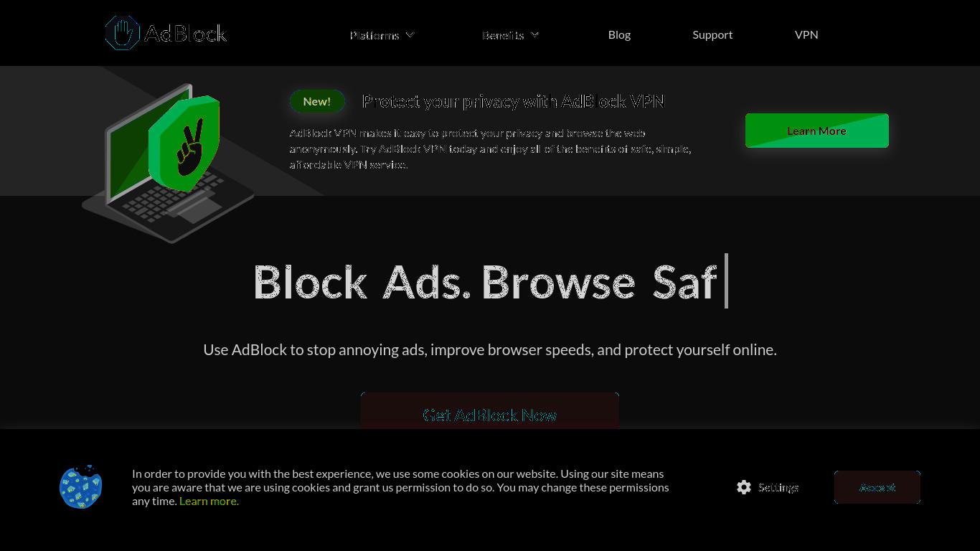Screen dimensions: 980x551
Task: Open cookie Settings text
Action: click(778, 487)
